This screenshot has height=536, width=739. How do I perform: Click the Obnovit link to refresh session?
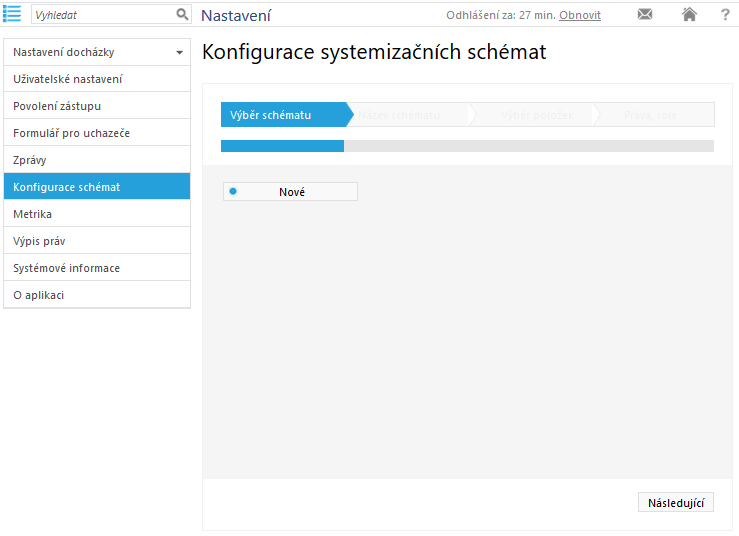(580, 15)
